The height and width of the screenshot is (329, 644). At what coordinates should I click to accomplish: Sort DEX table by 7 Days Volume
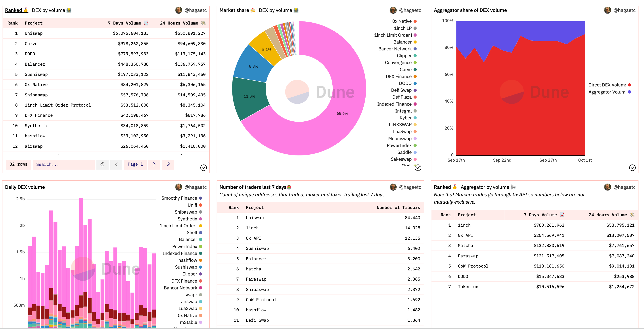click(128, 23)
